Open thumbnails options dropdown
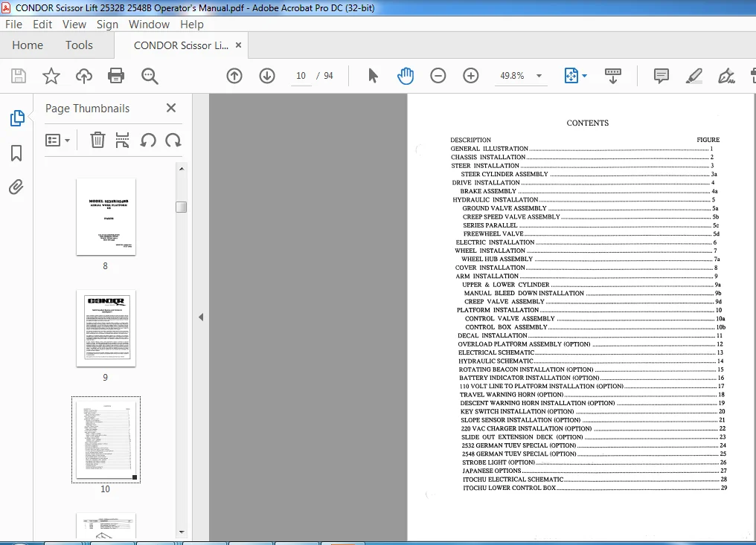 [57, 141]
